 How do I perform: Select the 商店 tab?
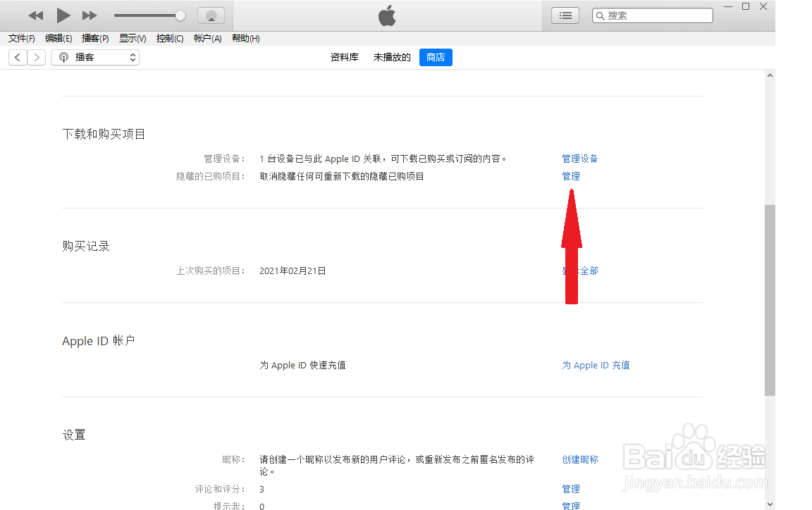[x=436, y=58]
